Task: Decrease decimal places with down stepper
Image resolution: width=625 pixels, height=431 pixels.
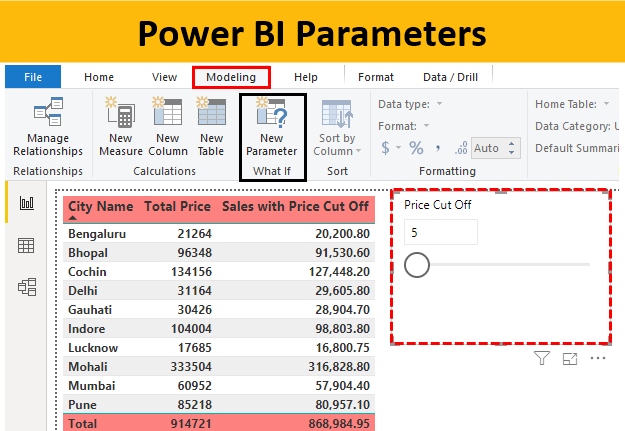Action: click(512, 152)
